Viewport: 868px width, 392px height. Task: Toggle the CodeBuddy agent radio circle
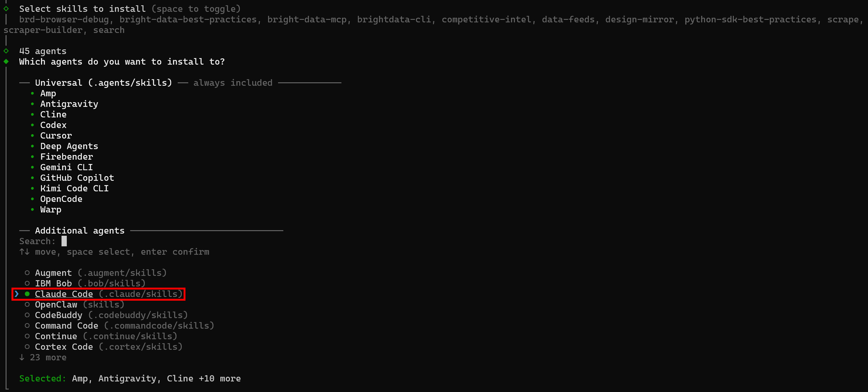(27, 315)
